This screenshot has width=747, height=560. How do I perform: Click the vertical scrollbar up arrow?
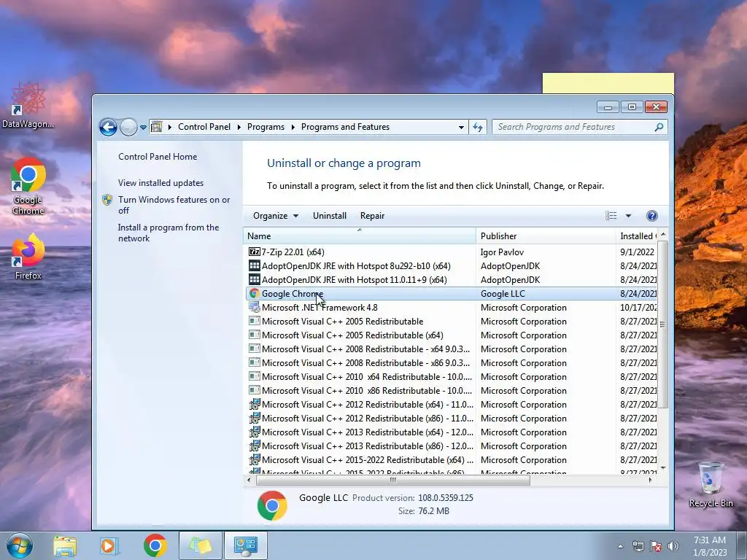point(662,235)
